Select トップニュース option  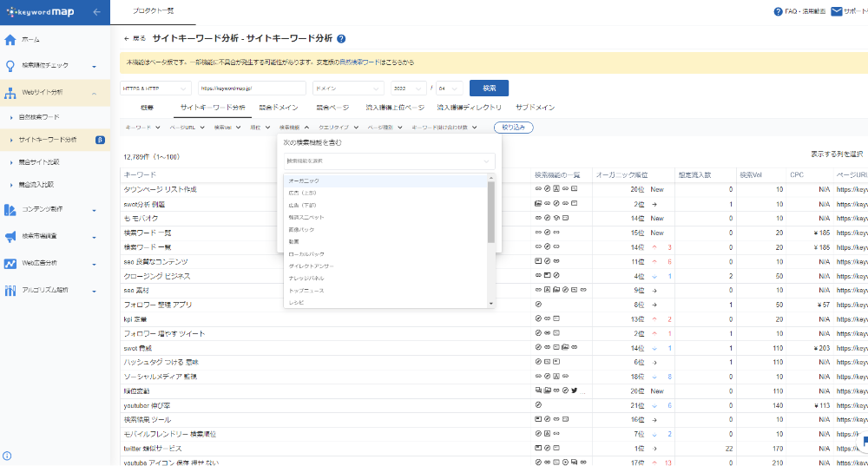(x=386, y=291)
